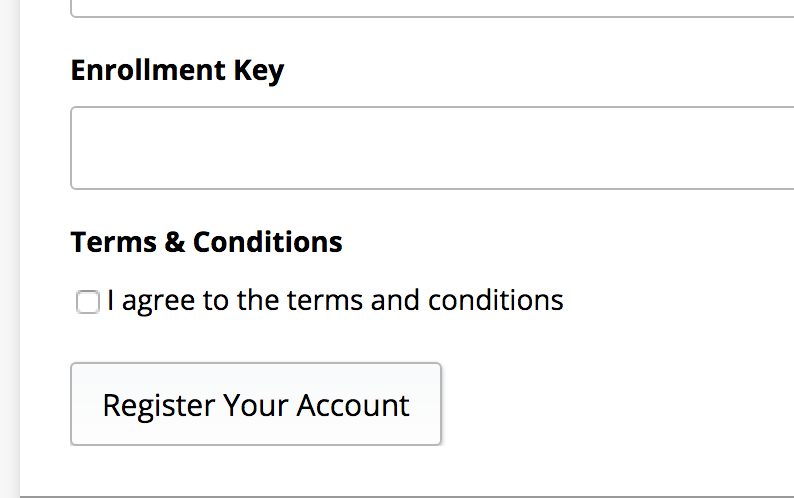
Task: Focus the Enrollment Key text field
Action: [x=432, y=148]
